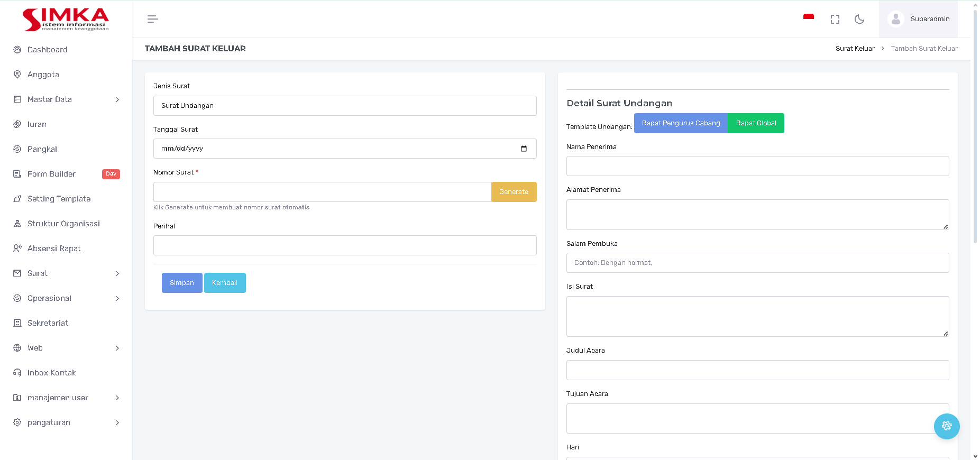Choose the Rapat Global template
The image size is (980, 460).
(756, 123)
